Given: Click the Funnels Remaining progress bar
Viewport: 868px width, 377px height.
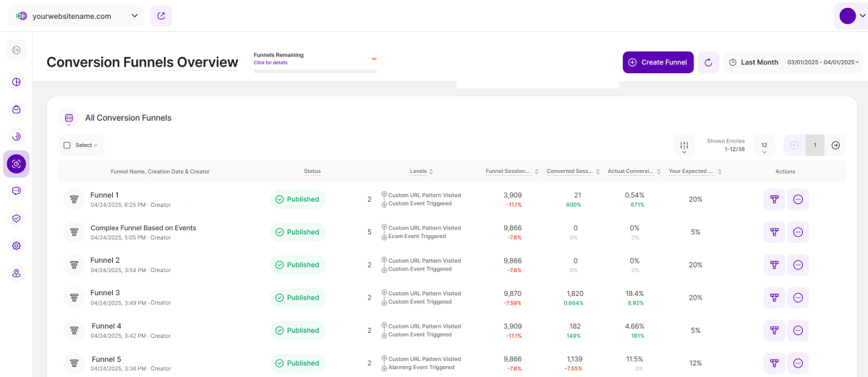Looking at the screenshot, I should 315,71.
